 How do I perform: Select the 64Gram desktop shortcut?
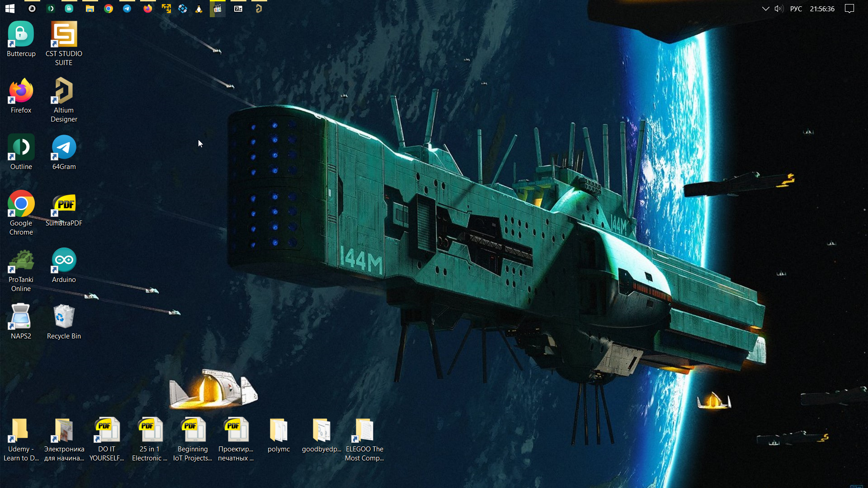(64, 152)
